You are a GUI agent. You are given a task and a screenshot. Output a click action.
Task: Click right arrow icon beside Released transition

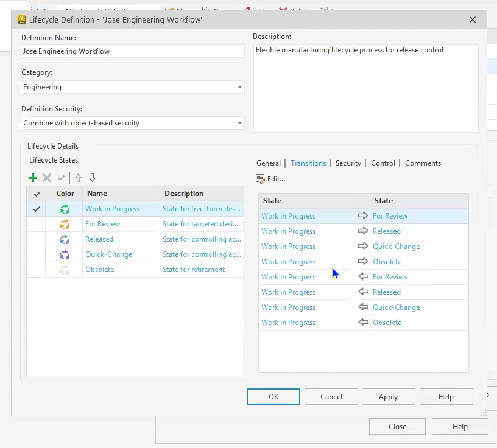[x=363, y=231]
